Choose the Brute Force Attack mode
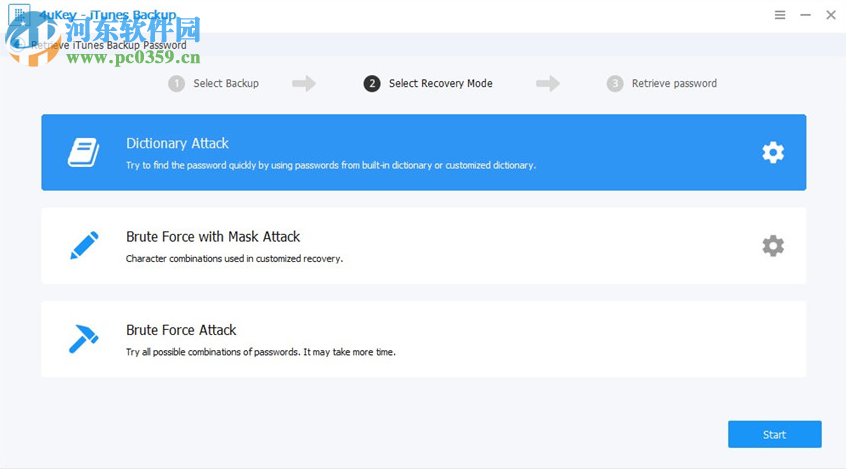Screen dimensions: 846x474 tap(424, 339)
